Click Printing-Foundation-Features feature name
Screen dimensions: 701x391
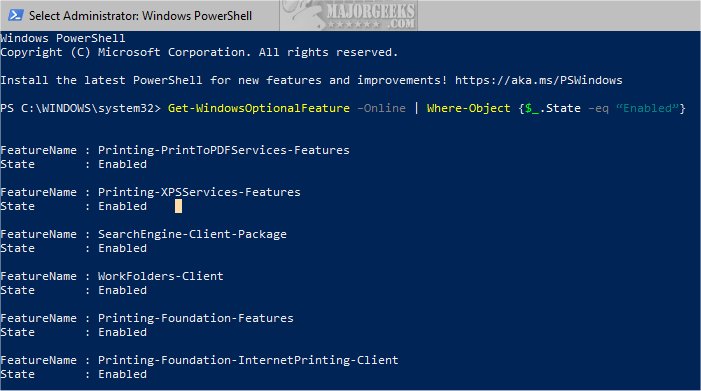(196, 318)
